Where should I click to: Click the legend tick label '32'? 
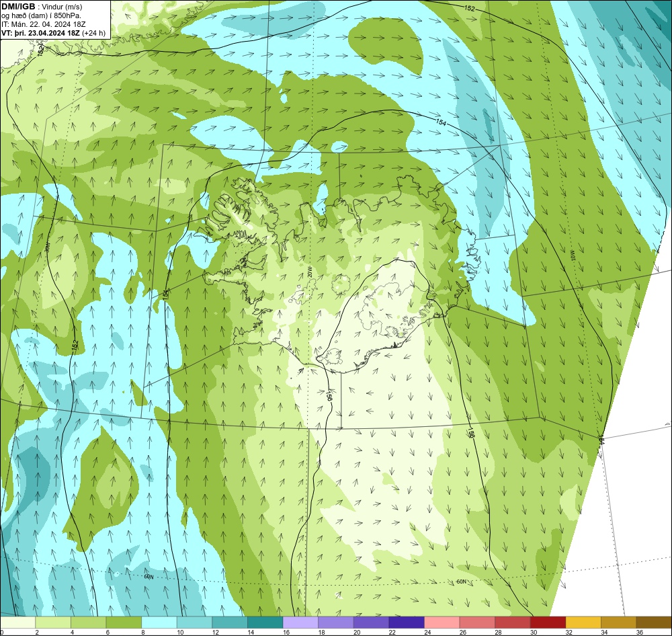pos(569,632)
